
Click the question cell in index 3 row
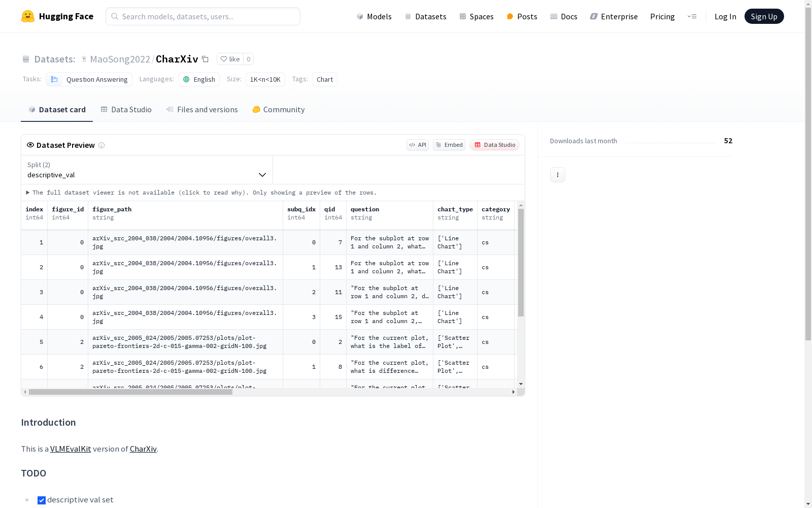pos(390,292)
